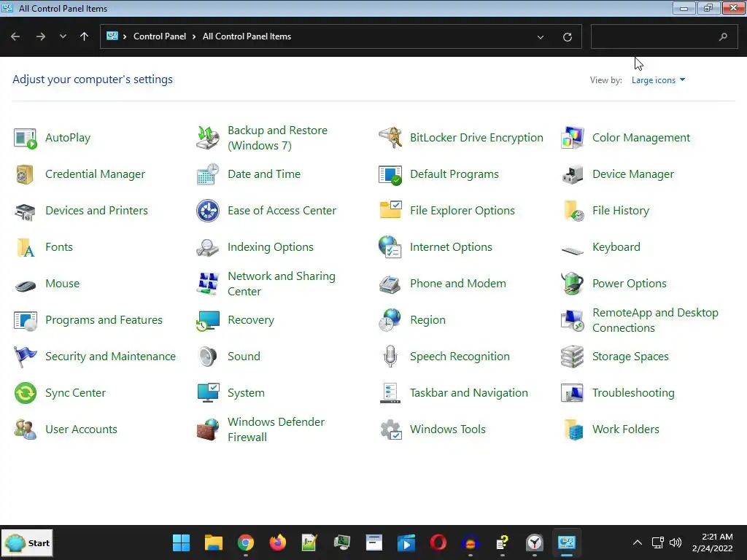
Task: Open the Windows Tools link
Action: 448,429
